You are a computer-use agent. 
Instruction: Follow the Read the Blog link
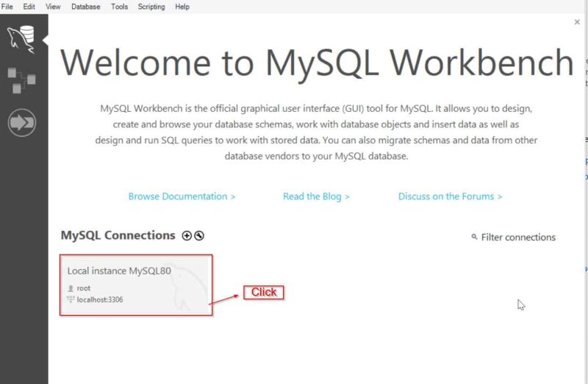(316, 196)
